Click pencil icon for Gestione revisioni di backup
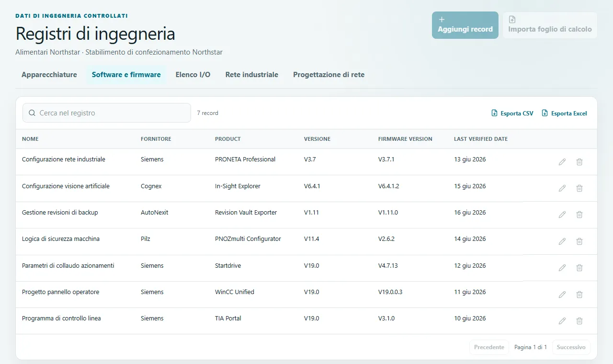The image size is (613, 364). click(562, 215)
